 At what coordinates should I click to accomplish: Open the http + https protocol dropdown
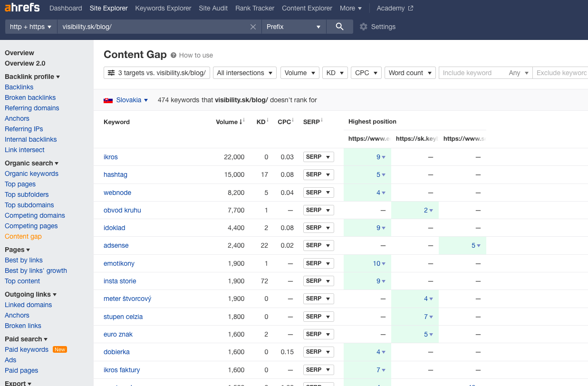[x=31, y=27]
